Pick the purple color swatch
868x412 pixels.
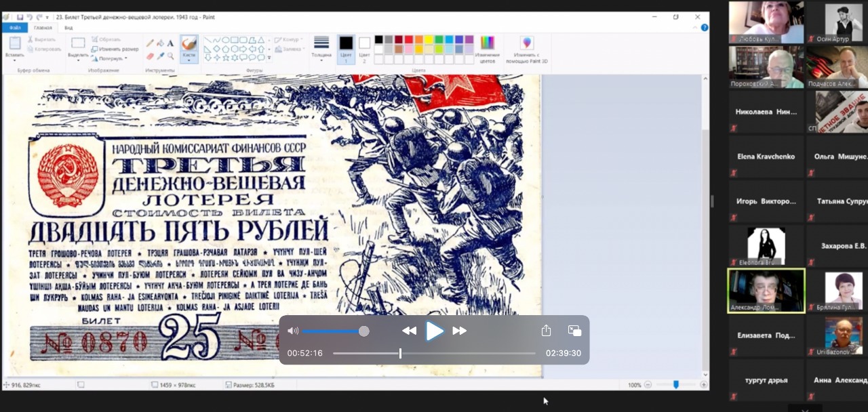click(x=469, y=39)
